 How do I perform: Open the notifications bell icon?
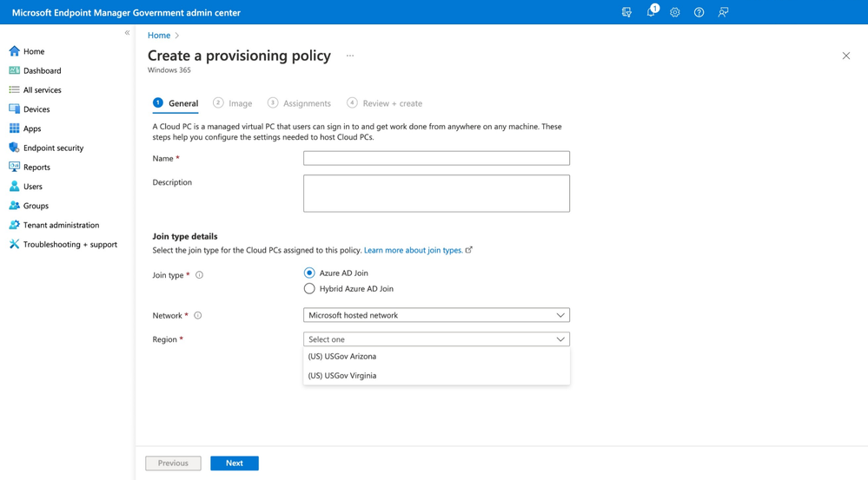pos(652,11)
